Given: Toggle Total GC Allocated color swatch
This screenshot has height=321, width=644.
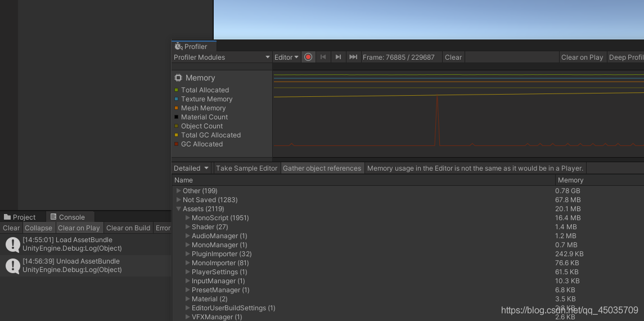Looking at the screenshot, I should pyautogui.click(x=177, y=135).
